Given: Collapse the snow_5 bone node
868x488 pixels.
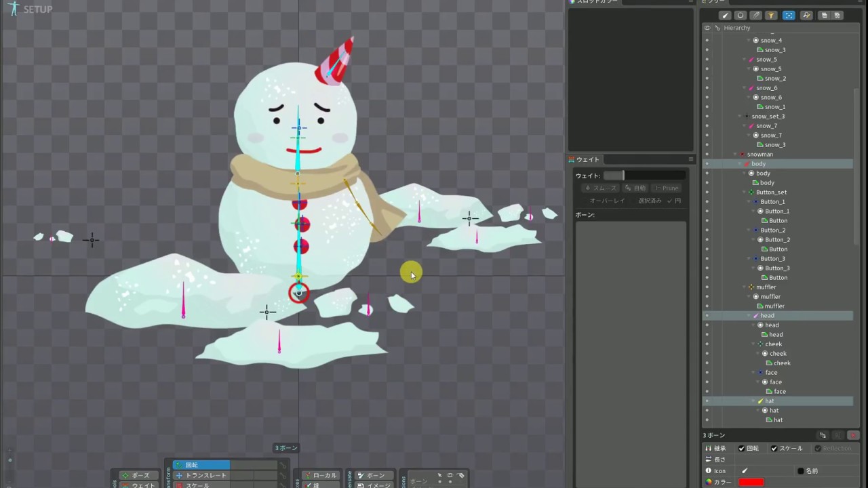Looking at the screenshot, I should coord(745,59).
